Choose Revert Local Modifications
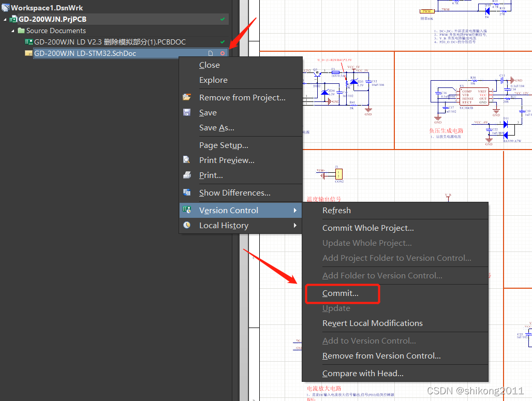Image resolution: width=532 pixels, height=401 pixels. 372,323
